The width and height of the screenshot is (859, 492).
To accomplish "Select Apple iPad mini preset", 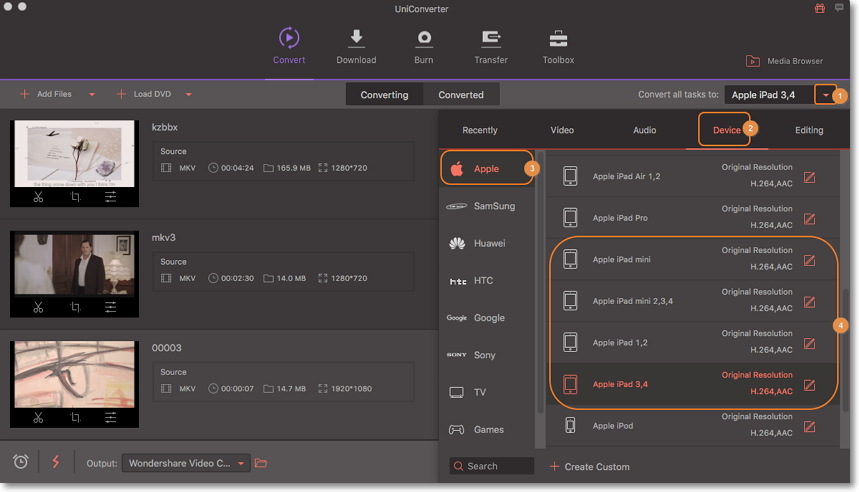I will [x=692, y=259].
